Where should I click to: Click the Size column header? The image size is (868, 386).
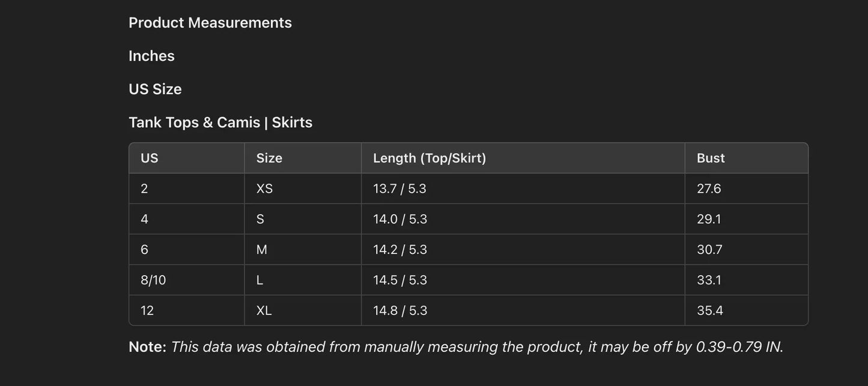point(269,158)
